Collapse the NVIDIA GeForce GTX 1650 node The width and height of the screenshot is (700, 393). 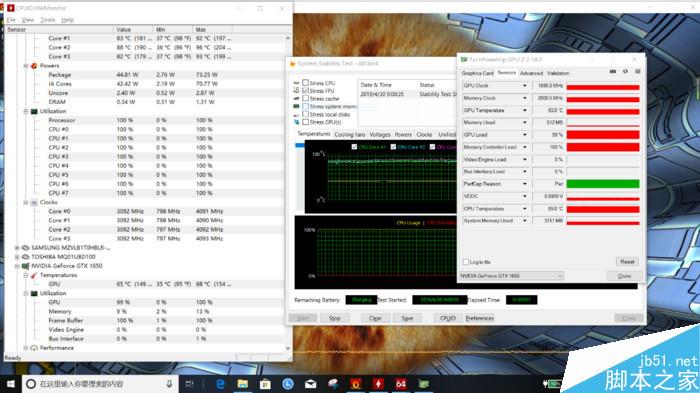(17, 266)
